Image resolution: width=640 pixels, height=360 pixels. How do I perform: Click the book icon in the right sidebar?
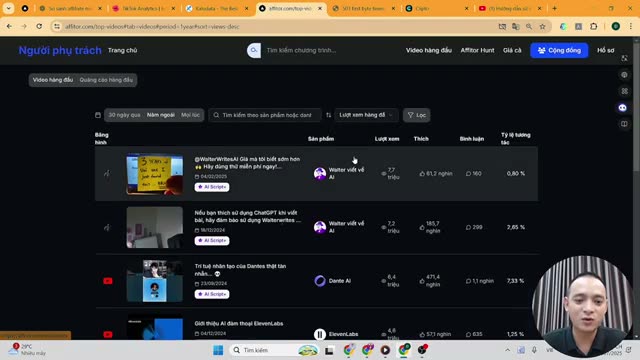coord(624,124)
